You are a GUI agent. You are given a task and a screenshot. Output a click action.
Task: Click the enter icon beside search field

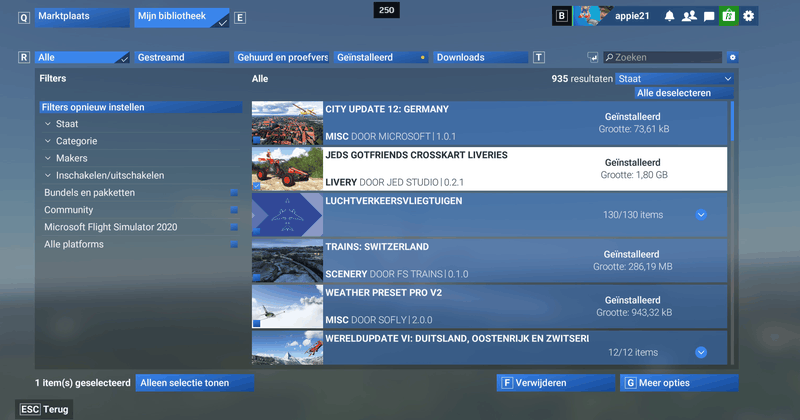click(592, 57)
